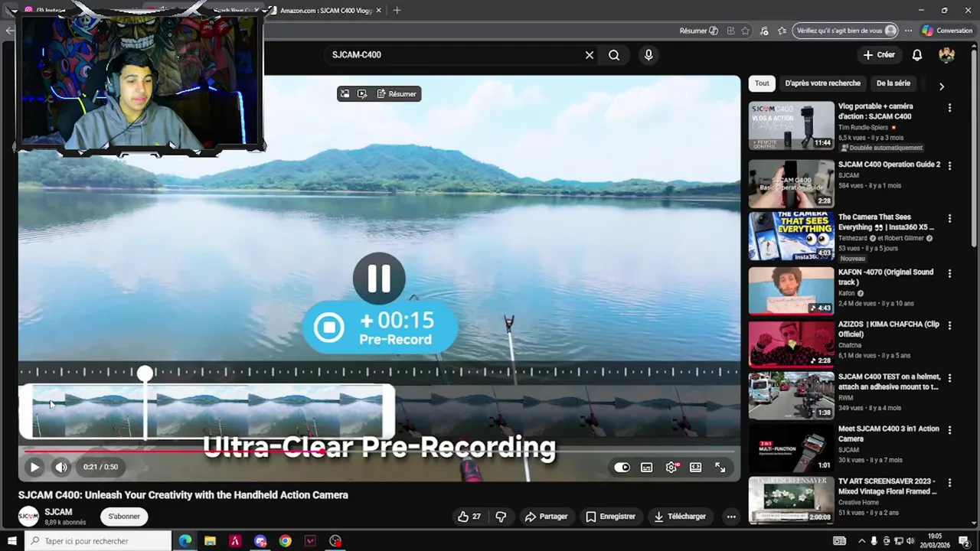
Task: Toggle the autoplay switch in the player
Action: [x=622, y=468]
